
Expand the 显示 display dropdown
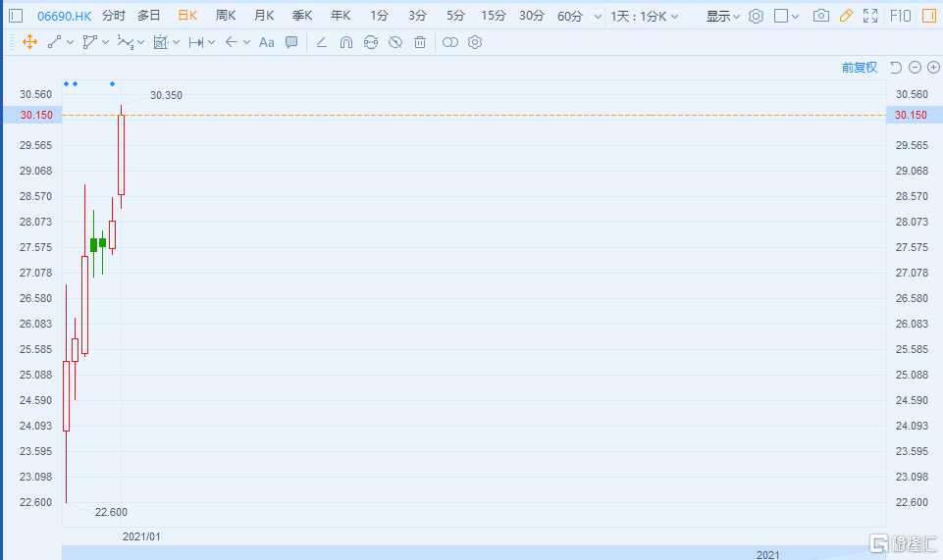click(723, 16)
